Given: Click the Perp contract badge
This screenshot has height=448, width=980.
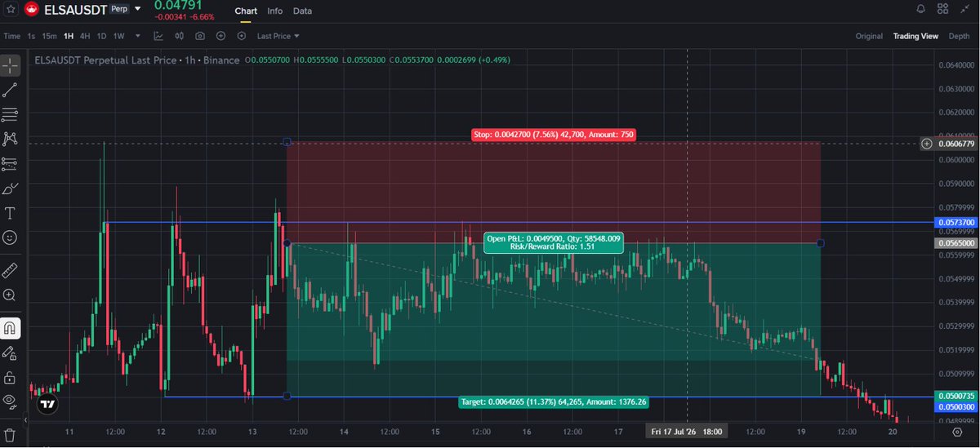Looking at the screenshot, I should point(119,9).
